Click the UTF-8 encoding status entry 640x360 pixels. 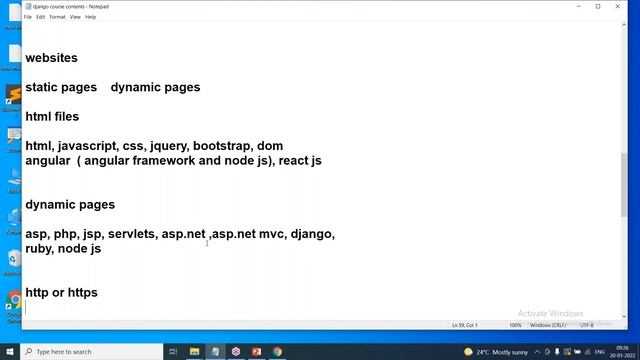[587, 325]
